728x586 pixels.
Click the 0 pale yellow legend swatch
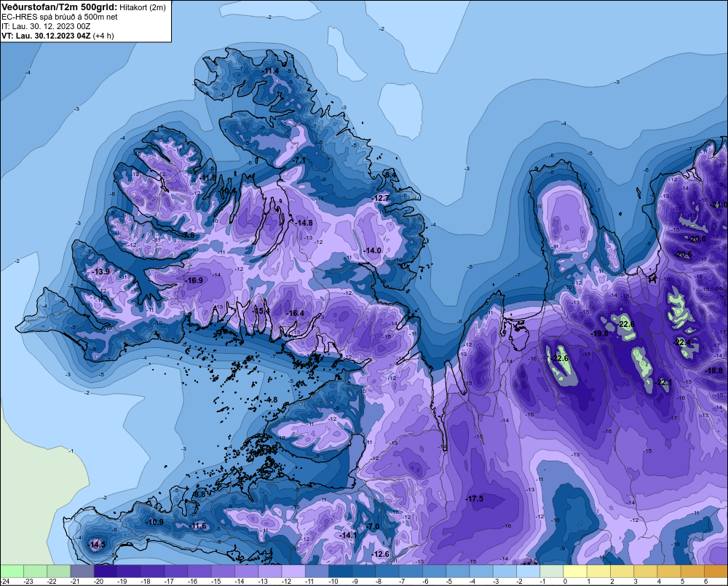(x=575, y=571)
